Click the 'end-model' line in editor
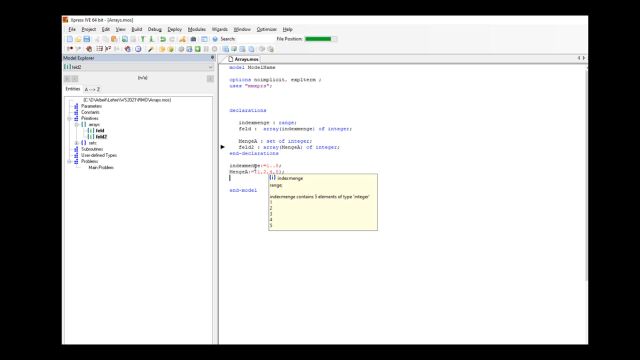The width and height of the screenshot is (640, 360). click(243, 191)
